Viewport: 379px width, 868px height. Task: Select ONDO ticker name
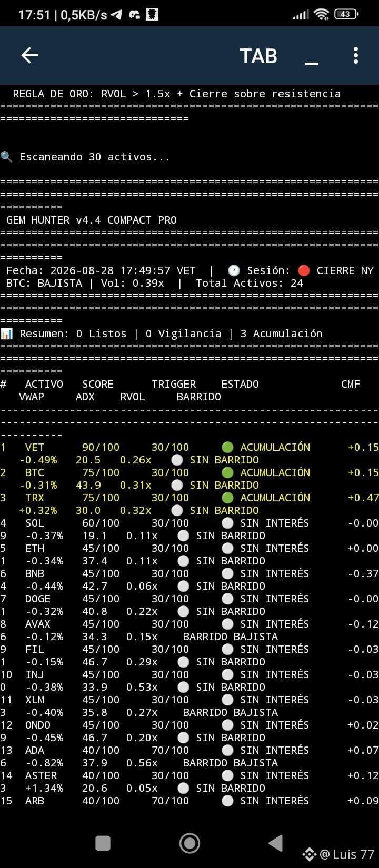pos(38,725)
